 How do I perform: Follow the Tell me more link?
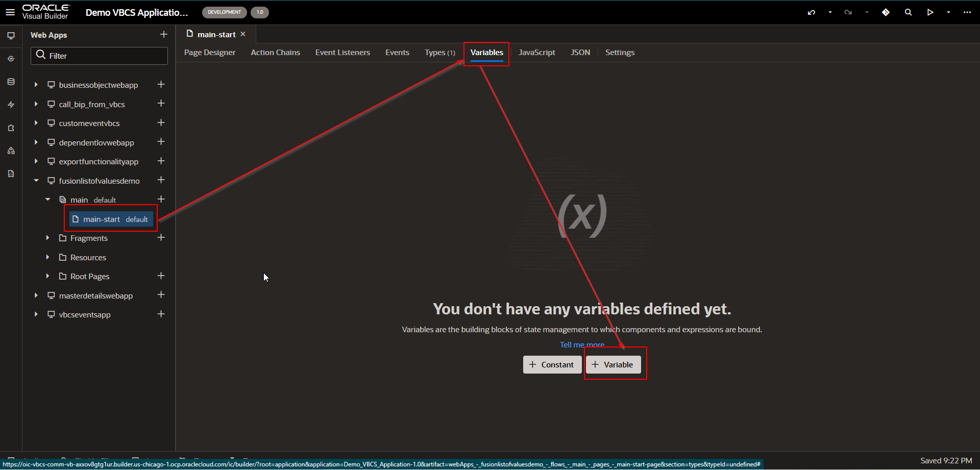pos(582,345)
